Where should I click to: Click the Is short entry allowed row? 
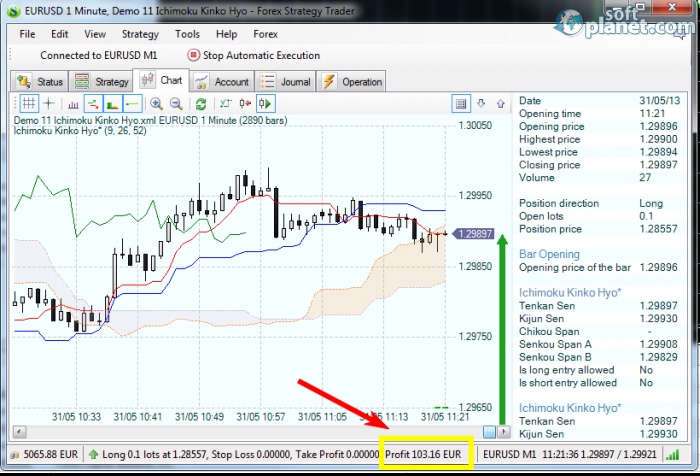click(x=599, y=383)
